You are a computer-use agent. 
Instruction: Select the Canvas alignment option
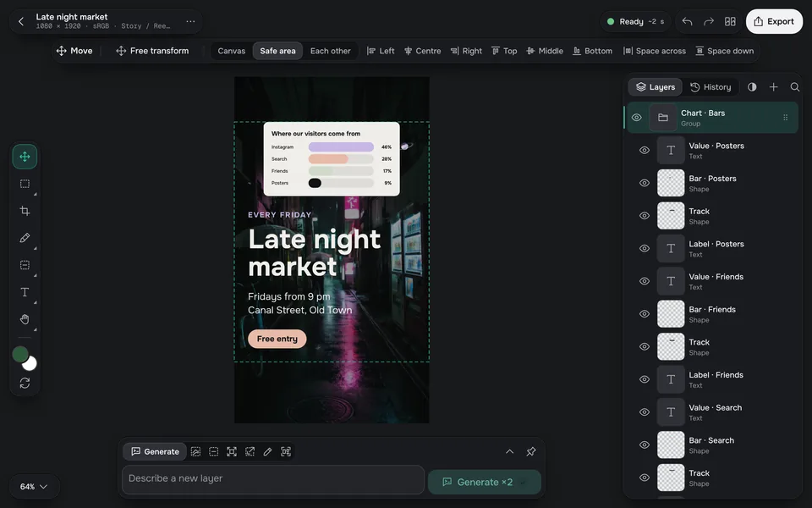[x=232, y=51]
